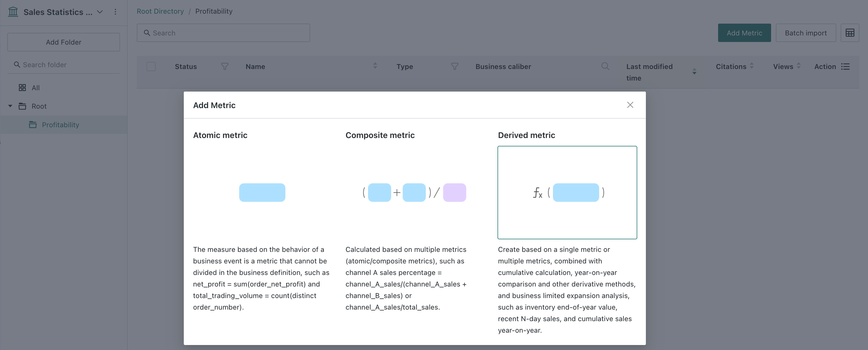Sort by Citations column

751,66
